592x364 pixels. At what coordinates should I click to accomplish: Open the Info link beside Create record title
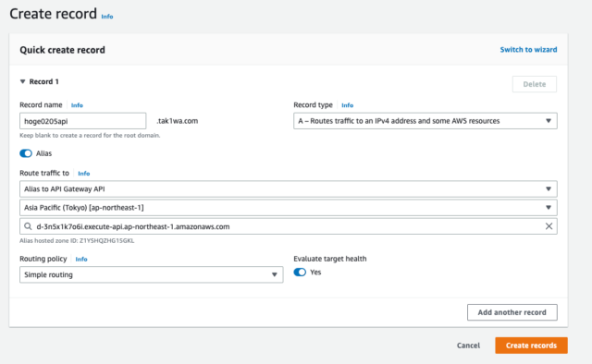click(x=107, y=17)
